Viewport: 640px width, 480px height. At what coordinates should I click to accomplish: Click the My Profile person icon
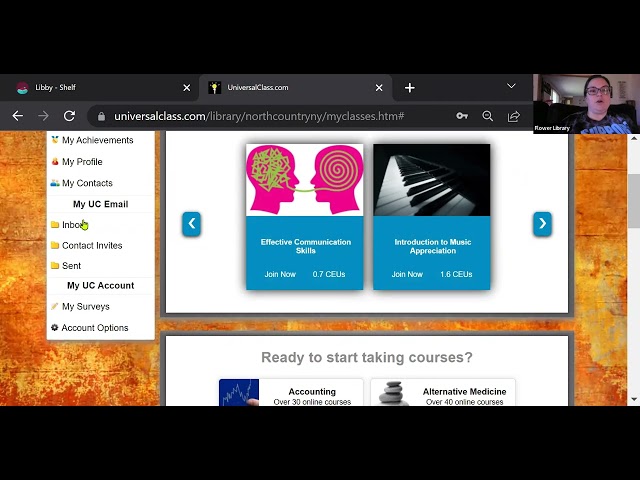pos(55,161)
